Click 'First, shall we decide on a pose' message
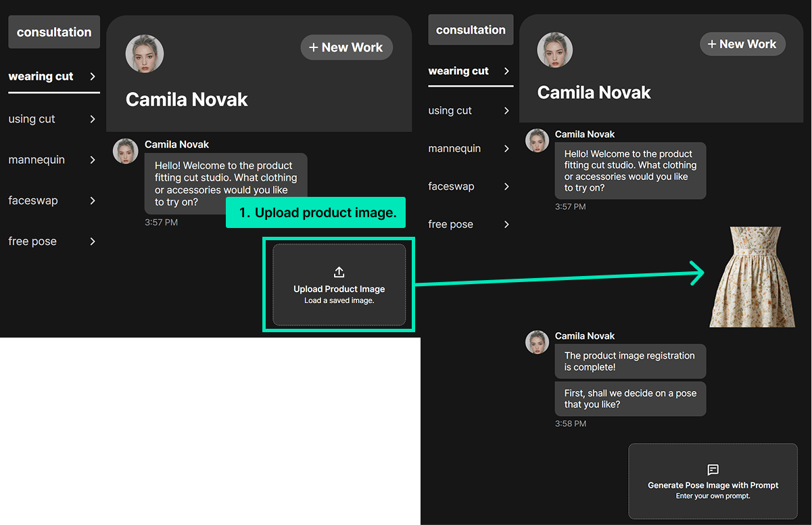 click(x=630, y=398)
